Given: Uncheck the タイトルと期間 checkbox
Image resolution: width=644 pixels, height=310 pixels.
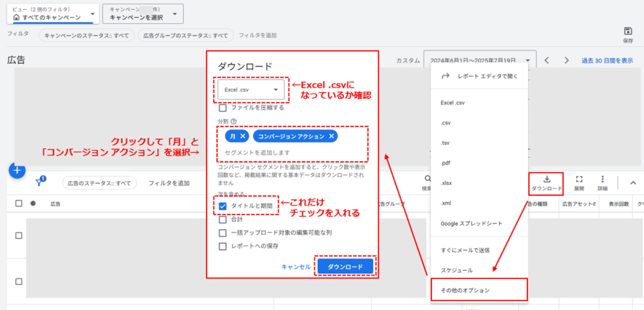Looking at the screenshot, I should tap(223, 206).
